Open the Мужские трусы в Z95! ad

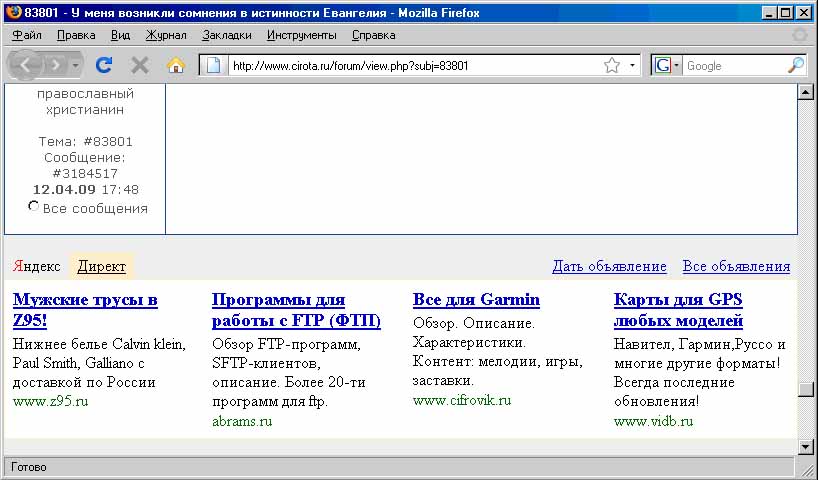click(x=85, y=310)
